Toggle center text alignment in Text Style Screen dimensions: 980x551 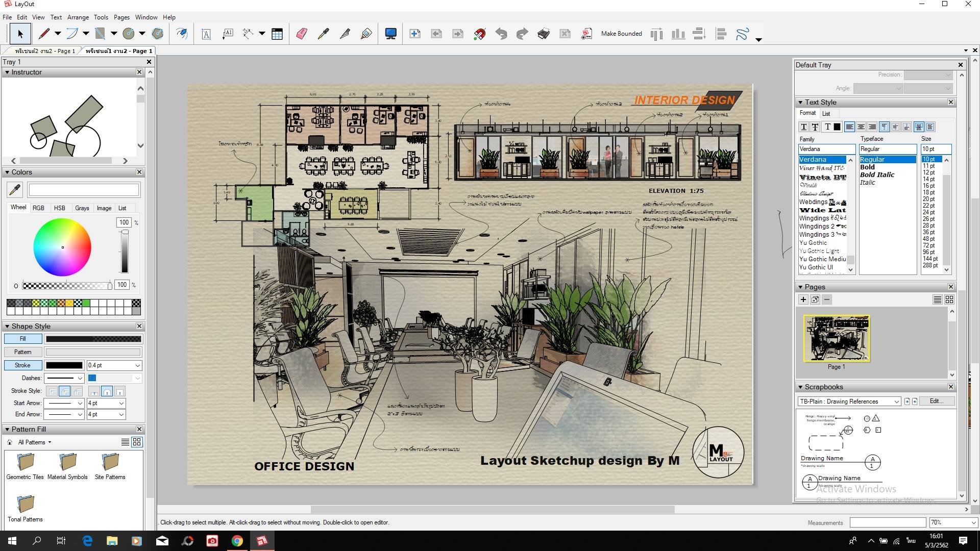pyautogui.click(x=861, y=127)
